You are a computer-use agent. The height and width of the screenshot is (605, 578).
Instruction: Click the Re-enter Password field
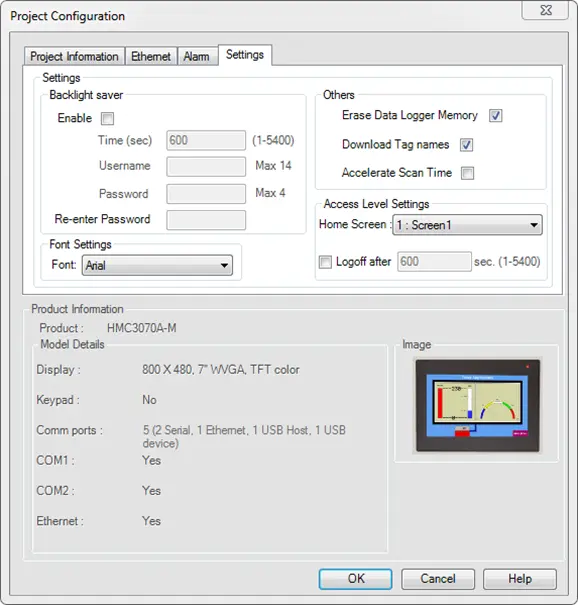pyautogui.click(x=206, y=220)
